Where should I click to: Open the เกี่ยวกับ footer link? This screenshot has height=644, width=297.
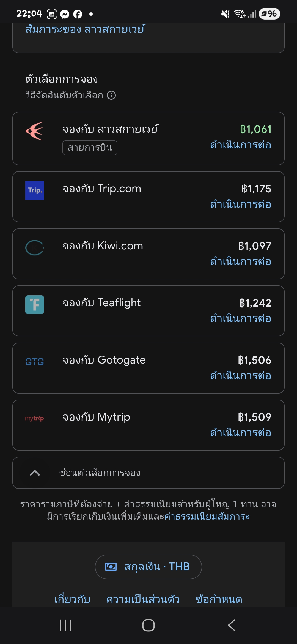click(73, 599)
